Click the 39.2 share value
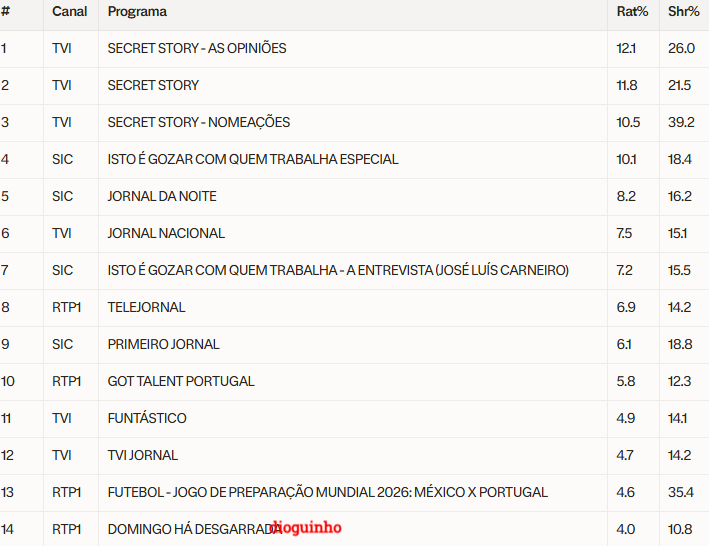This screenshot has width=709, height=546. pyautogui.click(x=681, y=122)
